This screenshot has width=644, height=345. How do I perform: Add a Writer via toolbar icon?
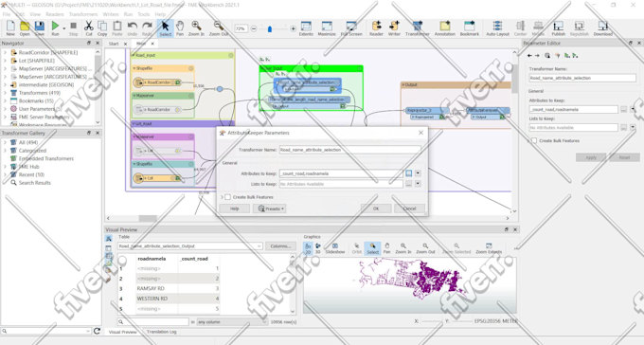pos(394,28)
